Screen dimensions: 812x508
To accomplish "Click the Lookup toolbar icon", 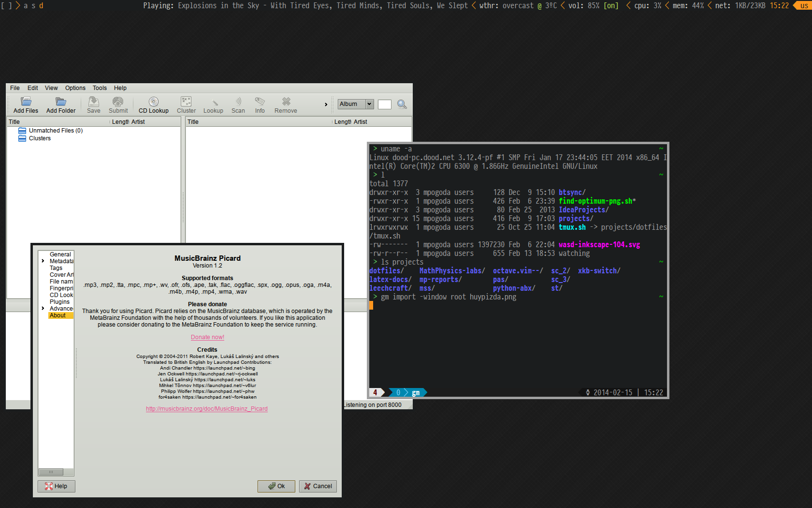I will (215, 102).
